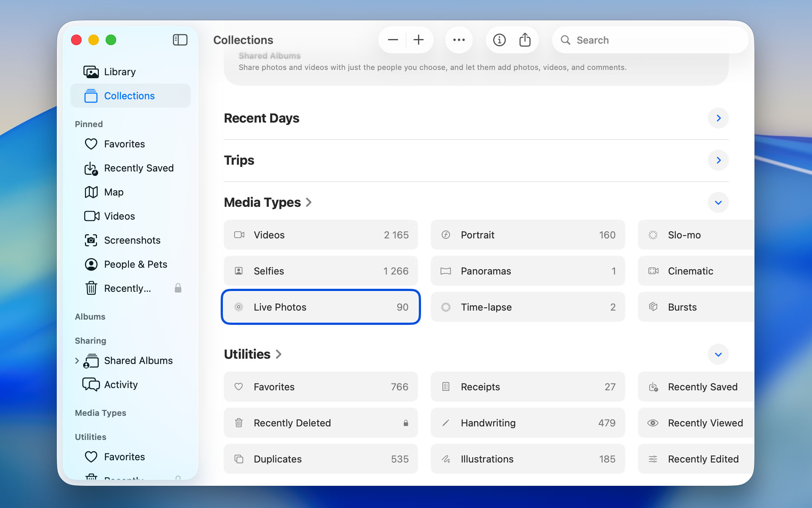
Task: Open Recently Edited utility card
Action: (x=696, y=459)
